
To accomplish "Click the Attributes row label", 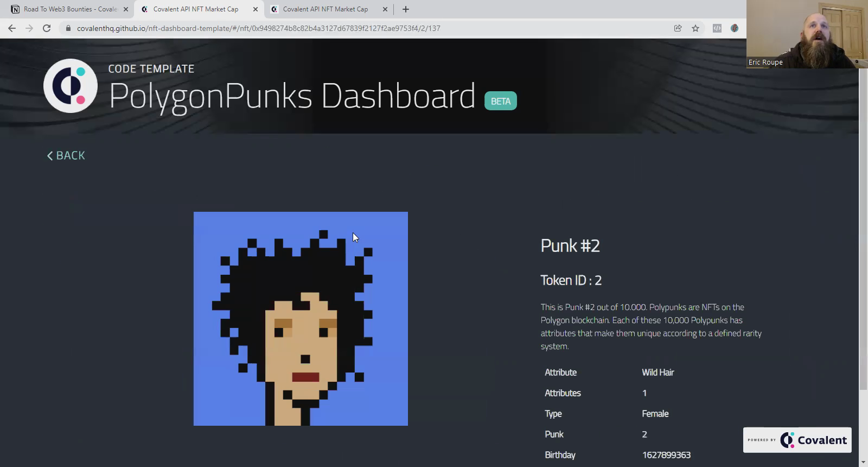I will coord(563,393).
